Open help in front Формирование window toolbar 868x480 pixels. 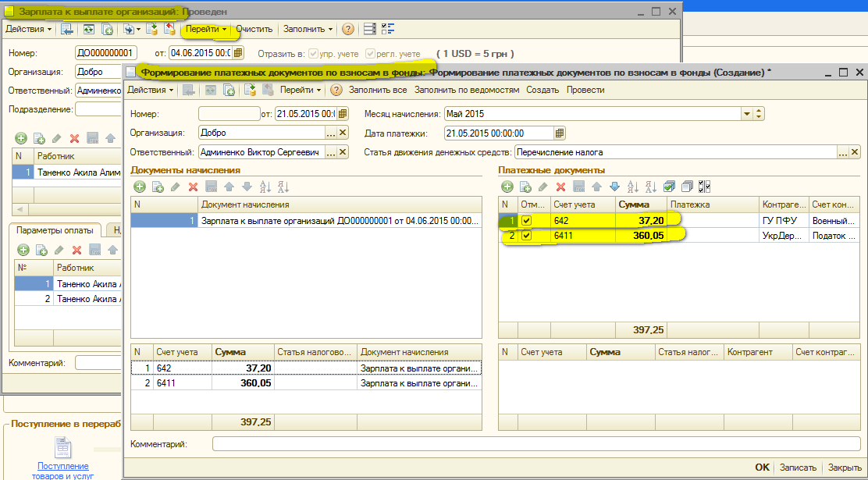pos(336,90)
